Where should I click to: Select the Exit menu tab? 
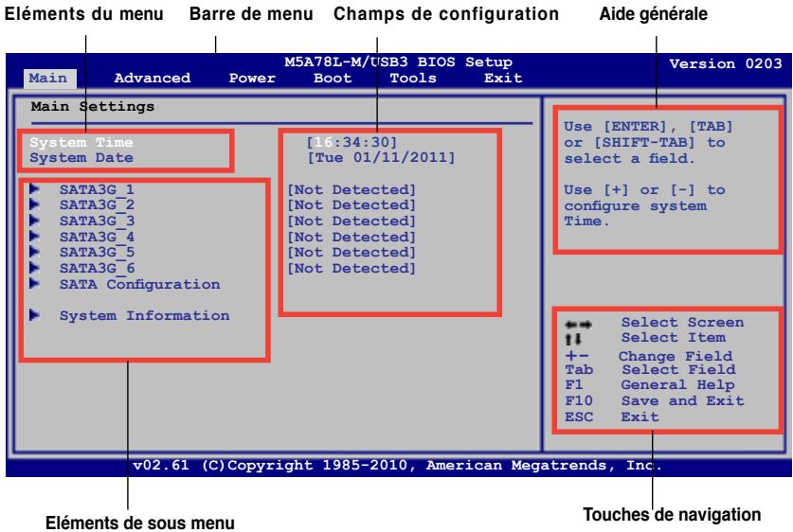coord(503,78)
